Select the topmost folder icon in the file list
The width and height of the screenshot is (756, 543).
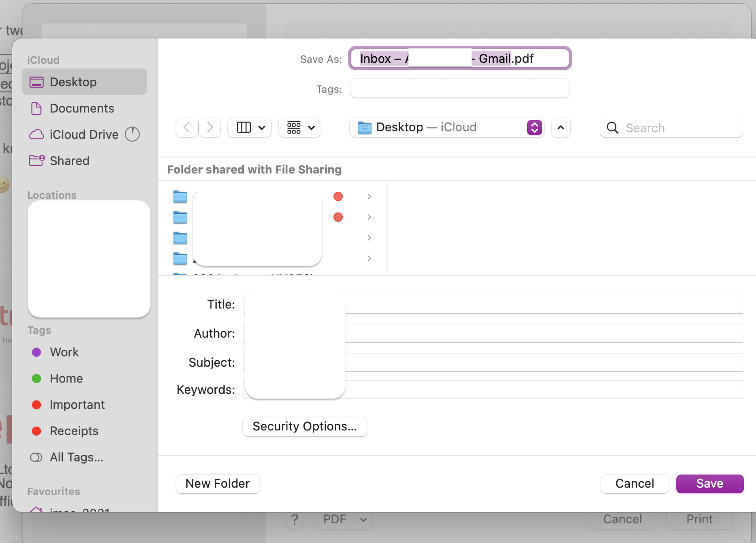pos(180,196)
